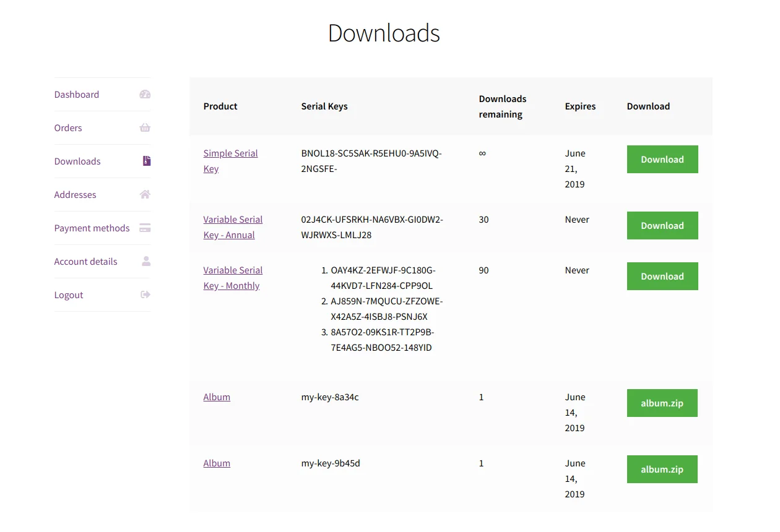Click the Dashboard gauge icon

[x=145, y=95]
